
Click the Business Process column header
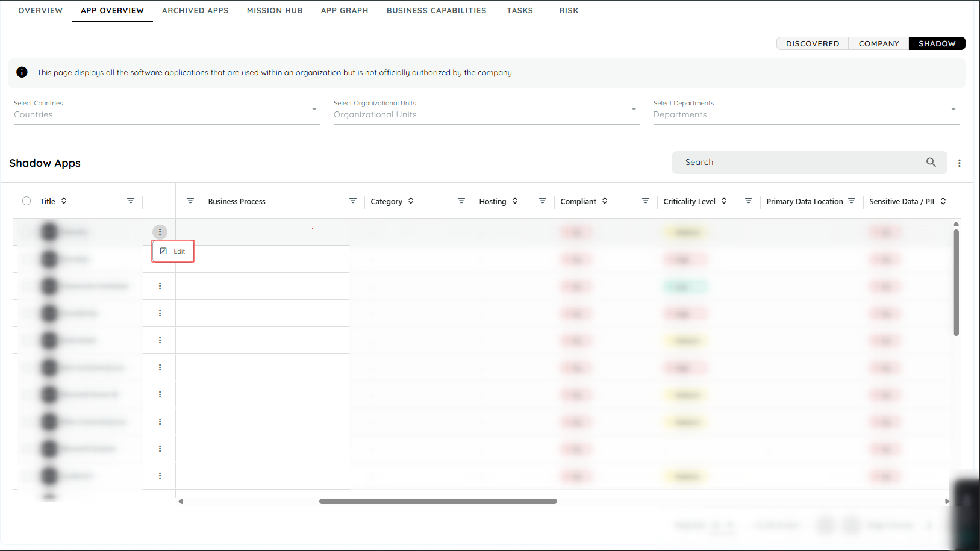pyautogui.click(x=237, y=202)
